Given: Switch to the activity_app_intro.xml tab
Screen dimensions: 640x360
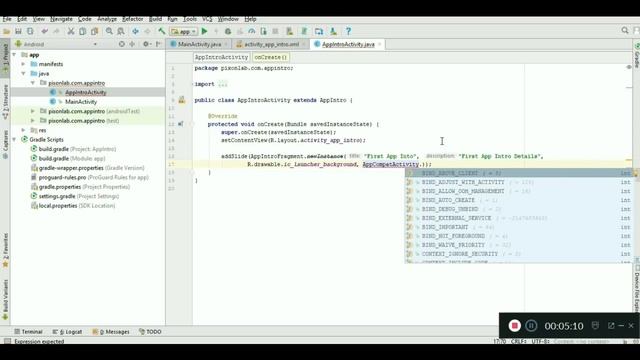Looking at the screenshot, I should tap(271, 44).
